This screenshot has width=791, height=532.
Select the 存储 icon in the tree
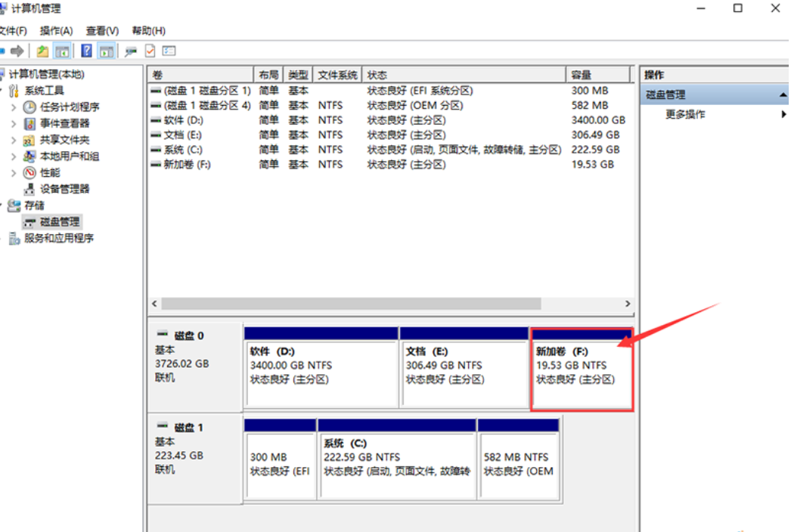(x=14, y=206)
